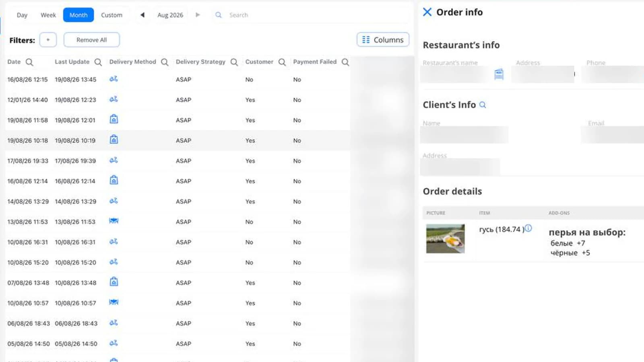Click Last Update 10/08/26 16:31 cell

(75, 242)
